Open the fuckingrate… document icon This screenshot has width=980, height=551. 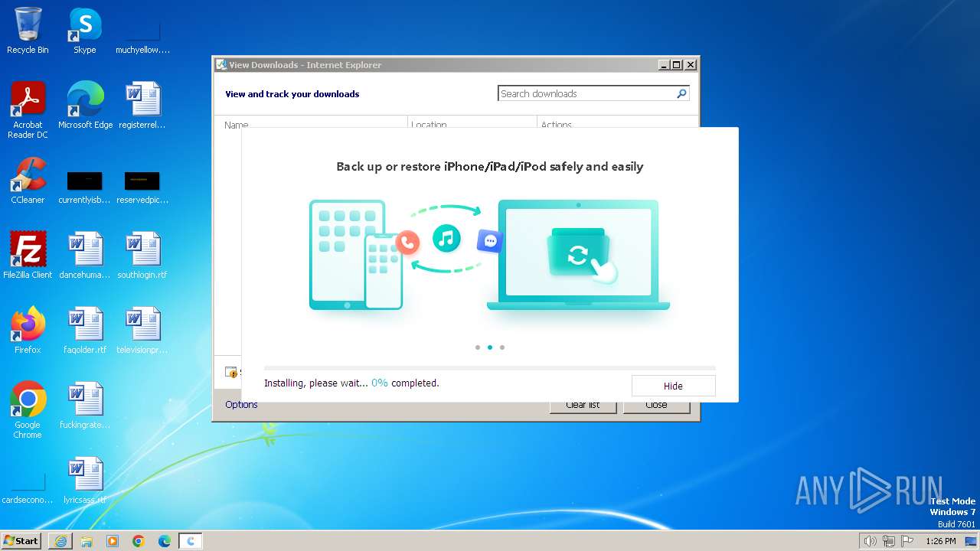(85, 405)
